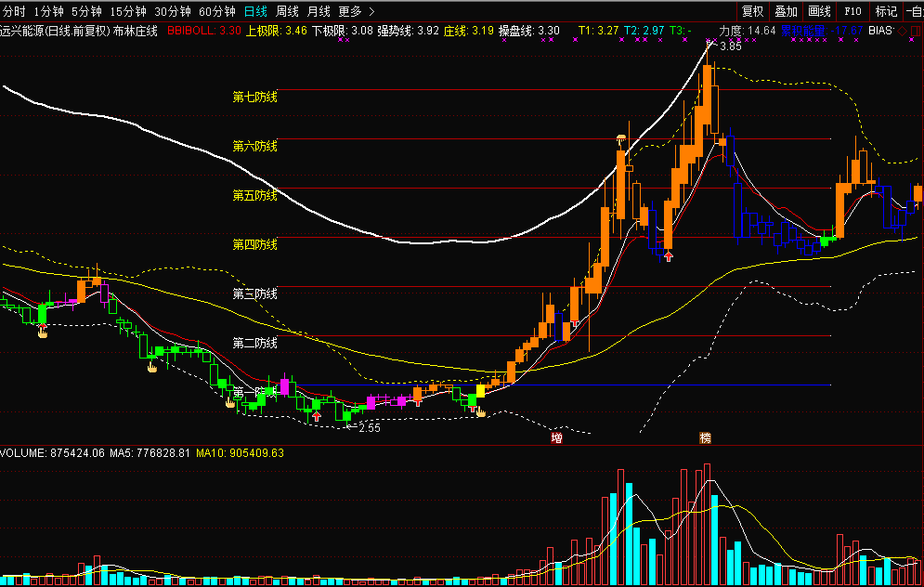Click the 第五防线 line label
Screen dimensions: 924x587
coord(254,195)
